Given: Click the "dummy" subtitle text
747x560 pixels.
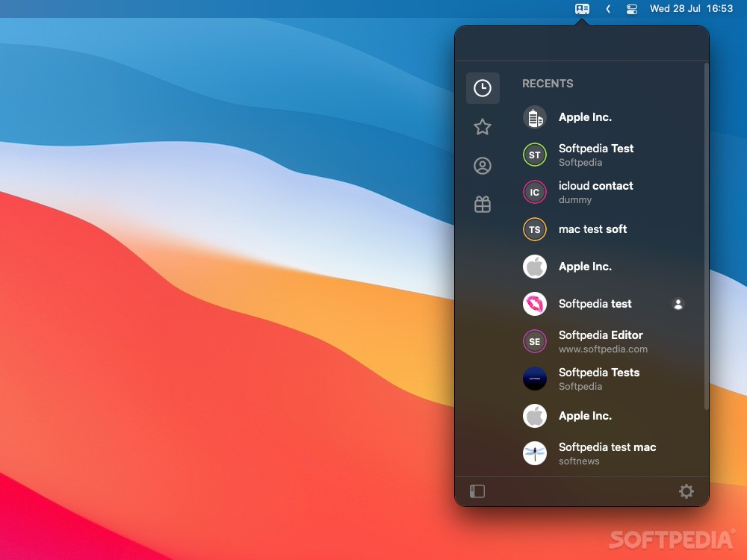Looking at the screenshot, I should pyautogui.click(x=575, y=200).
